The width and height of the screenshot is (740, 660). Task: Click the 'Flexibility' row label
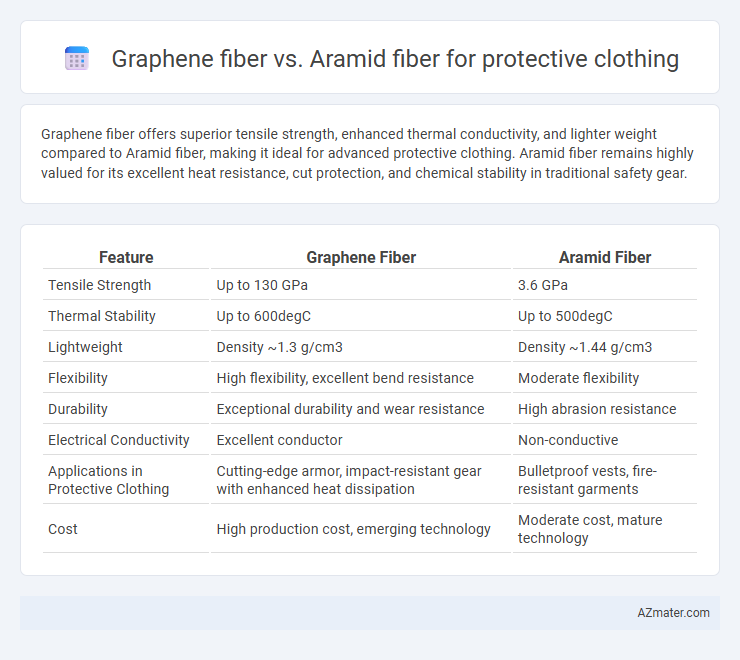[78, 378]
